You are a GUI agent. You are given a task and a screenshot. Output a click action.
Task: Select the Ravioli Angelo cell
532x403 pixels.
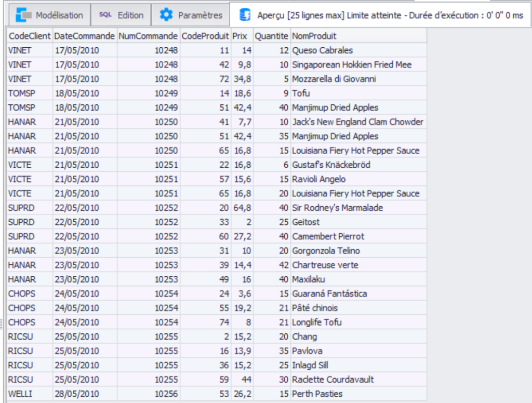(x=358, y=179)
